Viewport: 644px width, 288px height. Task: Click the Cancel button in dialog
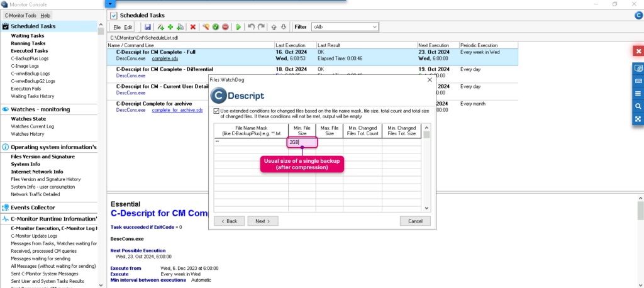[415, 221]
